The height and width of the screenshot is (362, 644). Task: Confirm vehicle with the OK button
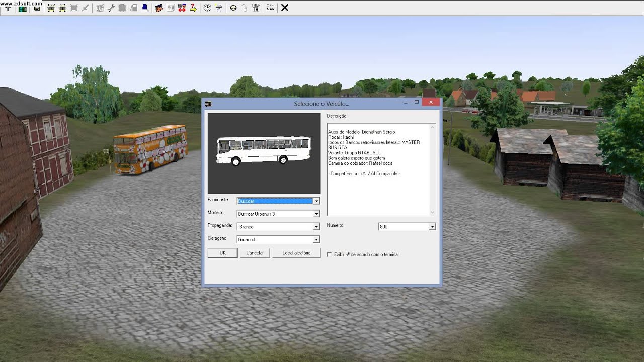[222, 253]
